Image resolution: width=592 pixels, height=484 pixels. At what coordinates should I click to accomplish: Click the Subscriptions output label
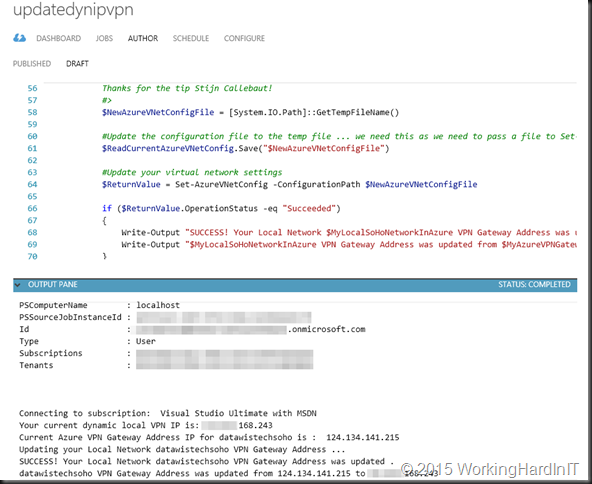[51, 353]
